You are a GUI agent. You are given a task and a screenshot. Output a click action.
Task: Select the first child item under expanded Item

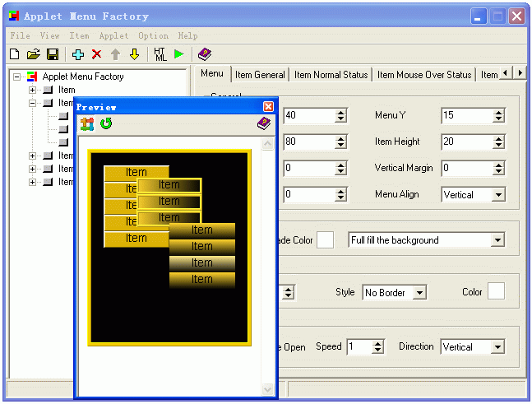63,117
